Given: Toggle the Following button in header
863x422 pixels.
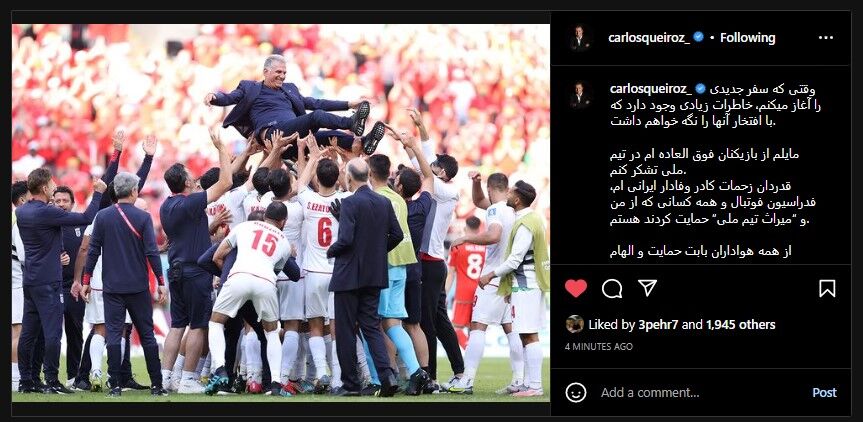Looking at the screenshot, I should (x=747, y=38).
